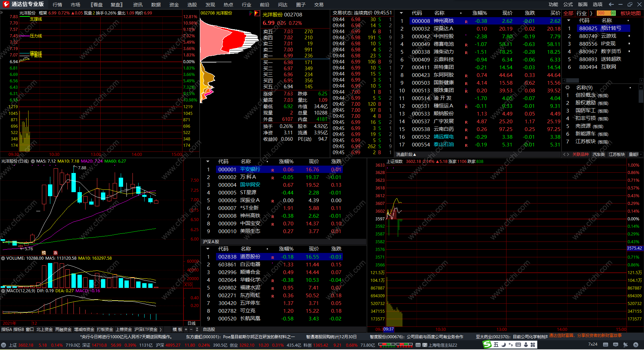The width and height of the screenshot is (644, 350).
Task: Open the 资讯 menu
Action: coord(138,4)
